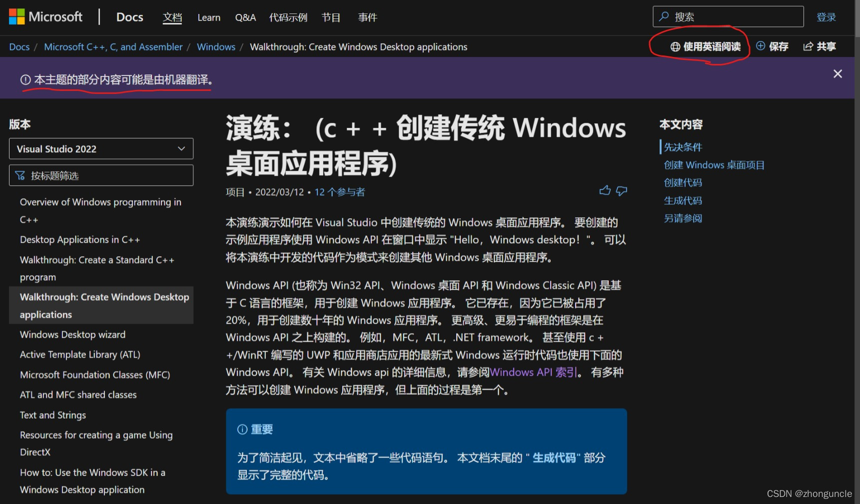Click Microsoft C++, C, and Assembler breadcrumb
The width and height of the screenshot is (860, 504).
(x=113, y=46)
